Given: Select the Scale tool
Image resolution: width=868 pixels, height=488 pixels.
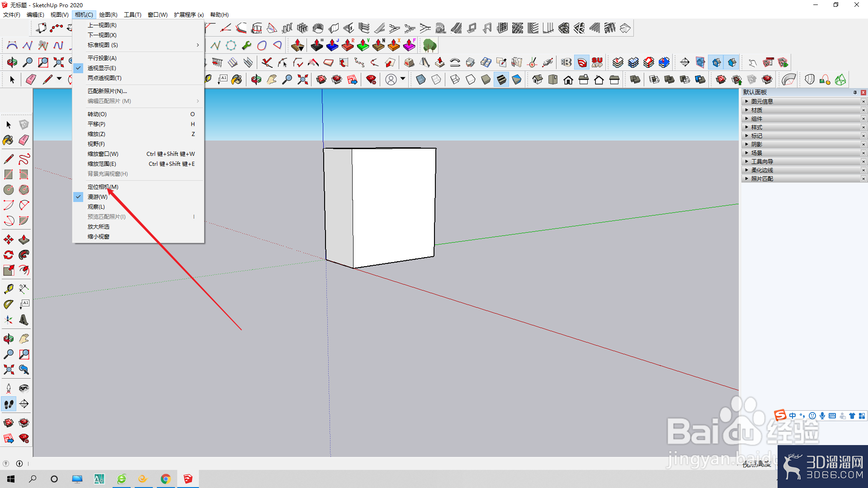Looking at the screenshot, I should pyautogui.click(x=9, y=270).
